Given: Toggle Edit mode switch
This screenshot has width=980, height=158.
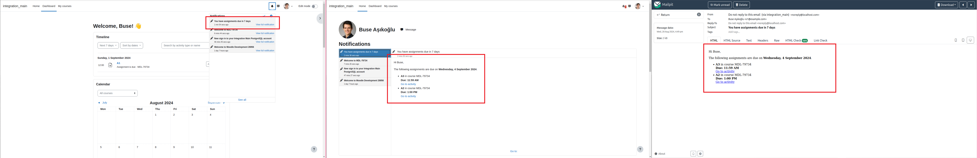Looking at the screenshot, I should (315, 6).
